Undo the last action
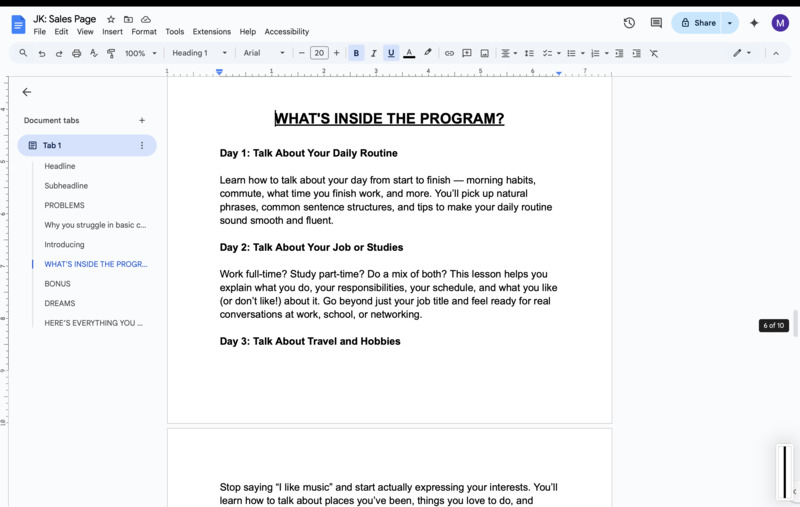Image resolution: width=800 pixels, height=507 pixels. click(42, 53)
